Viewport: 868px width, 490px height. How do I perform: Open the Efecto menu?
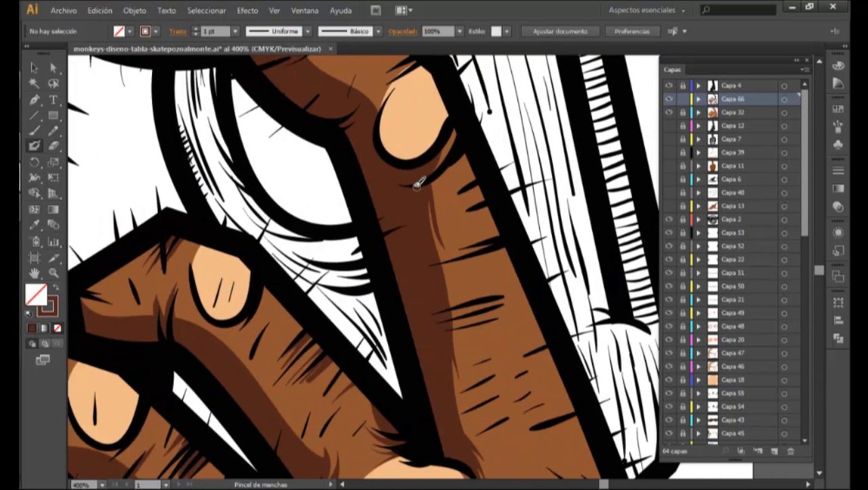pos(247,10)
